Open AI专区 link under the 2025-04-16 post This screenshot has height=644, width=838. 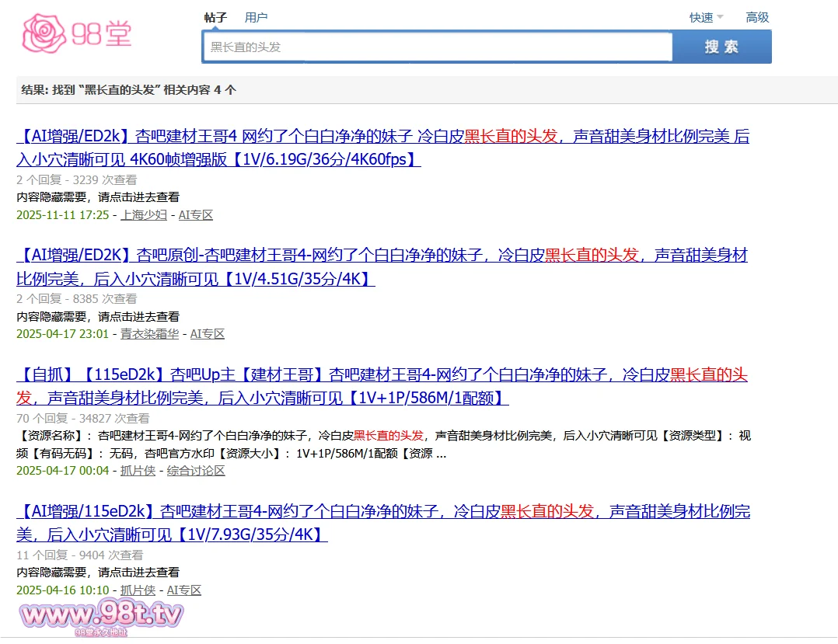(x=184, y=590)
